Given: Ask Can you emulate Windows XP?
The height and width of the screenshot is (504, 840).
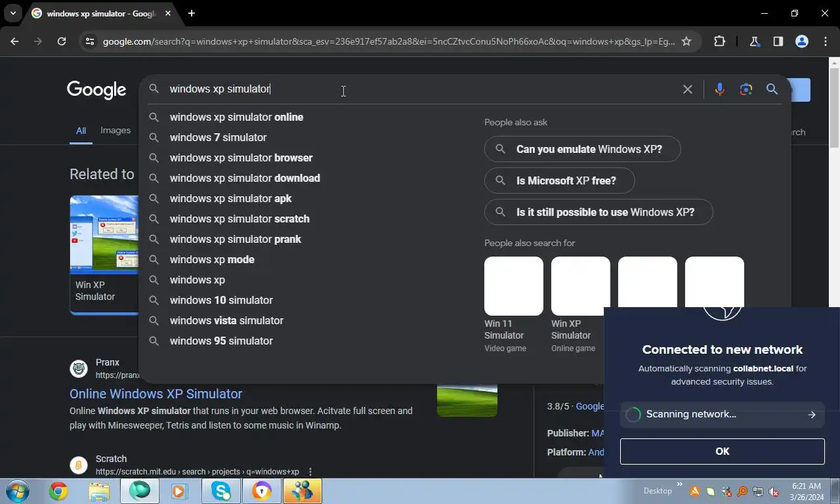Looking at the screenshot, I should point(582,149).
